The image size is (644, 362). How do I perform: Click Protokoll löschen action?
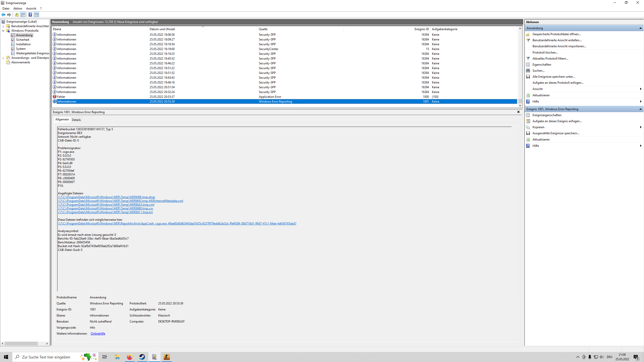point(545,53)
